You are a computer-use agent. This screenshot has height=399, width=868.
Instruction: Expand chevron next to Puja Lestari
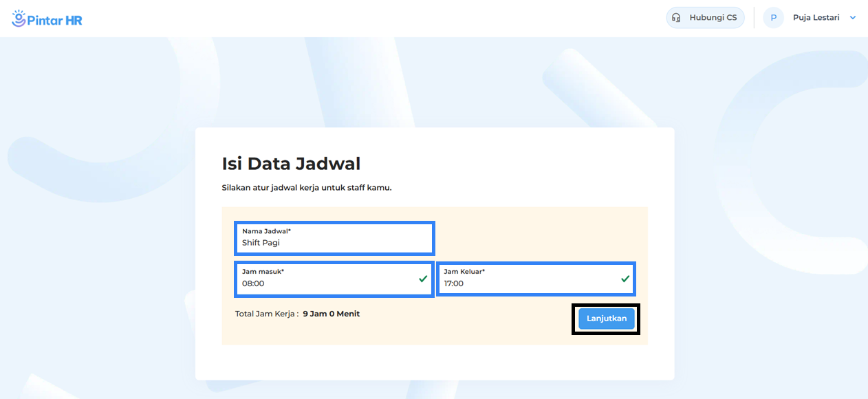click(x=853, y=18)
